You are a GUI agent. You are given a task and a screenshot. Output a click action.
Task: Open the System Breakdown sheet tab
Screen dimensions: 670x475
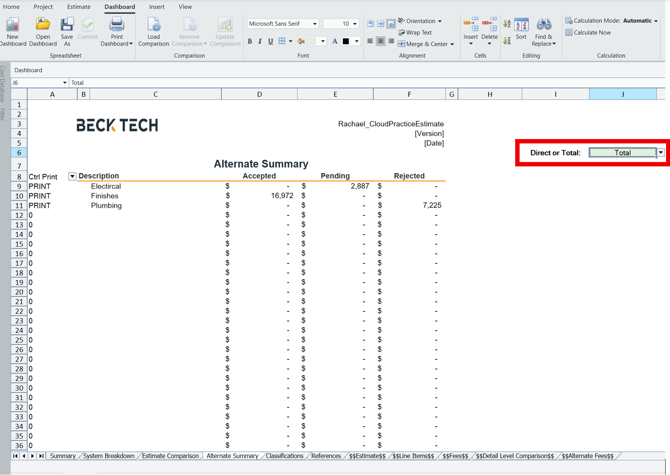point(109,456)
